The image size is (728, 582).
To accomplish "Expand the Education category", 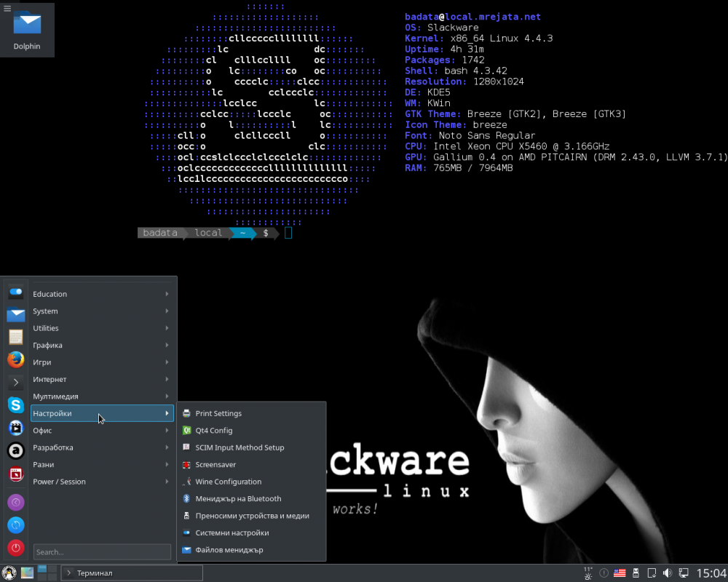I will pos(102,294).
